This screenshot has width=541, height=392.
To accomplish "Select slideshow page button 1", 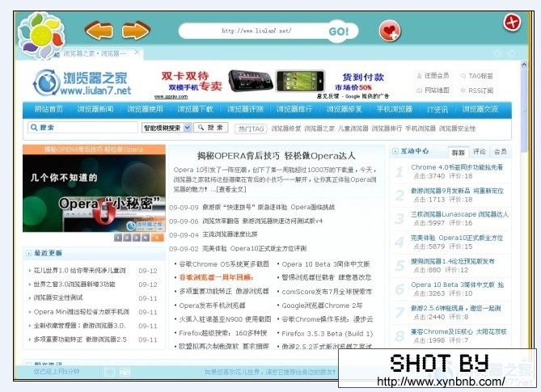I will pyautogui.click(x=118, y=238).
